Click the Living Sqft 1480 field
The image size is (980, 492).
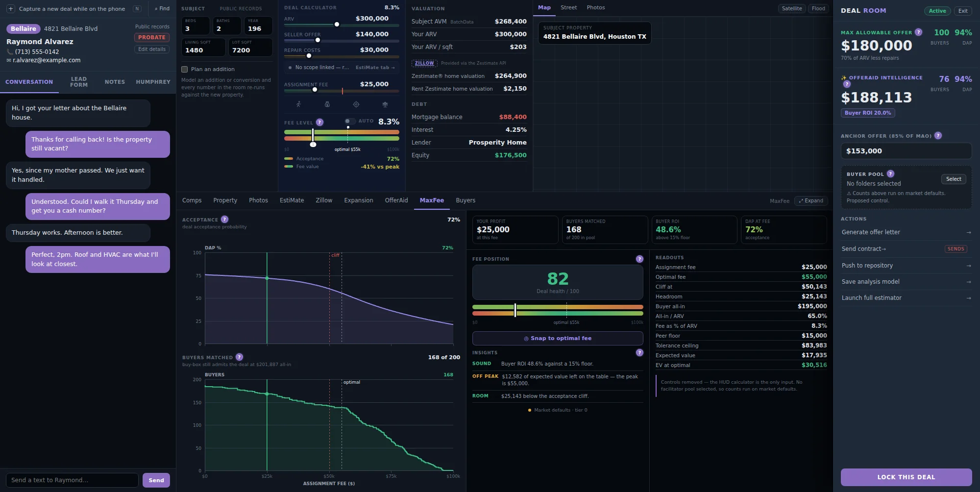[x=203, y=47]
